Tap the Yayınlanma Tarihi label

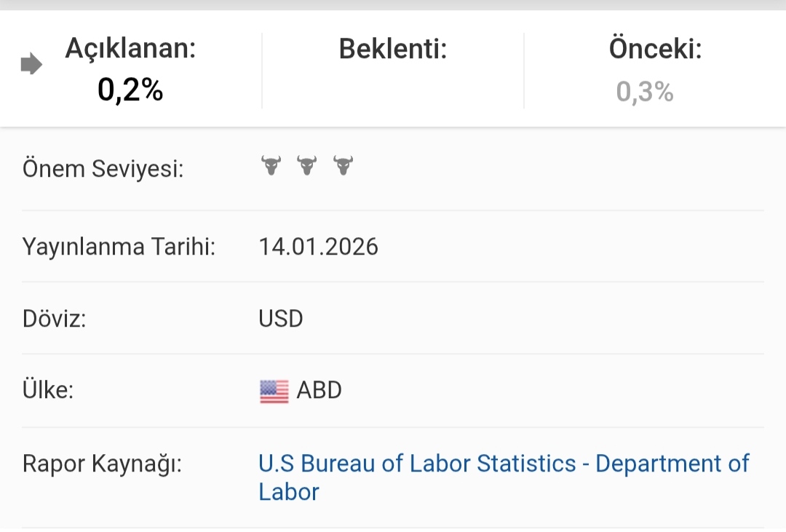[x=119, y=247]
